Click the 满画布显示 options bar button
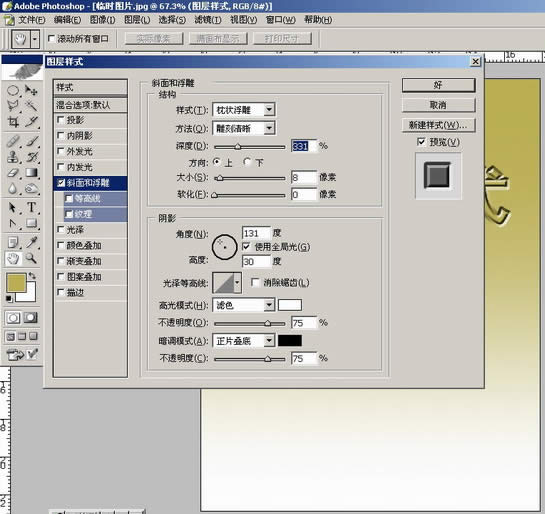 point(218,39)
